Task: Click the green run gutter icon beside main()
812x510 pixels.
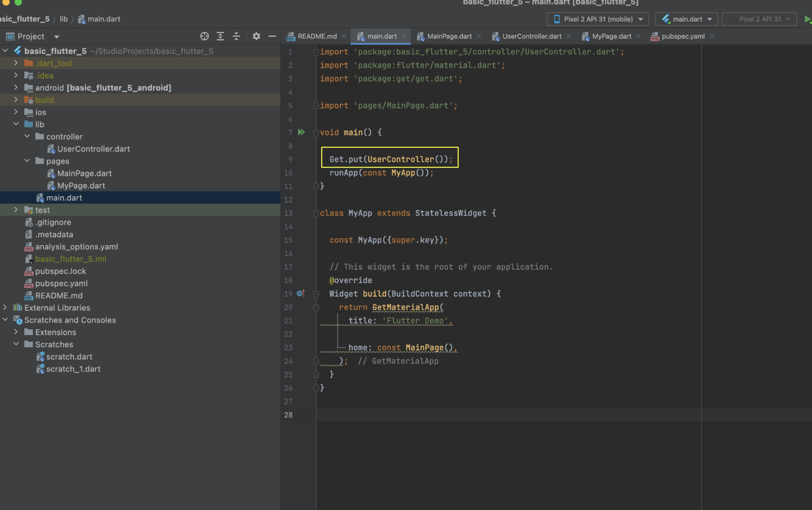Action: (301, 132)
